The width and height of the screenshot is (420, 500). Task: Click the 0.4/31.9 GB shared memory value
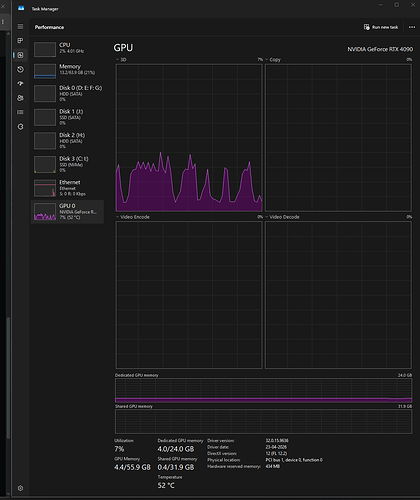coord(176,467)
